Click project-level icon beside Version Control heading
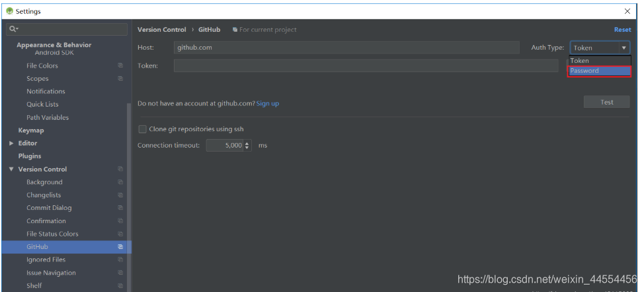The width and height of the screenshot is (644, 292). [x=120, y=169]
